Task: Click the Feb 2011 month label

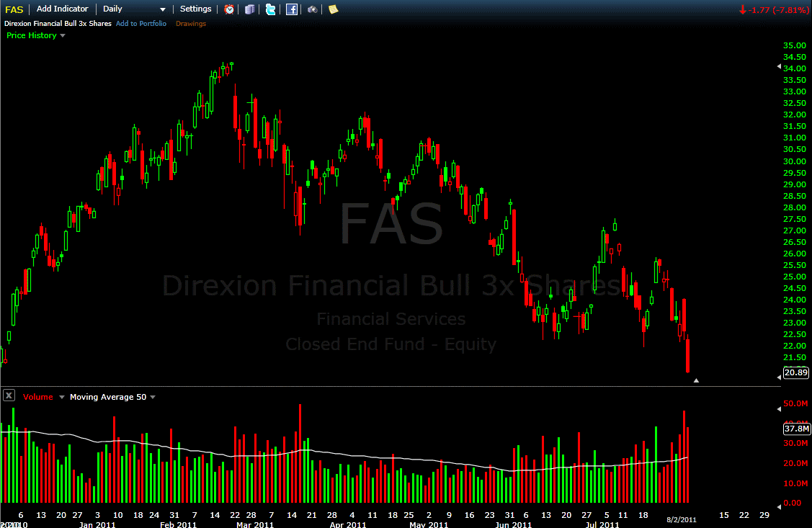Action: point(178,524)
